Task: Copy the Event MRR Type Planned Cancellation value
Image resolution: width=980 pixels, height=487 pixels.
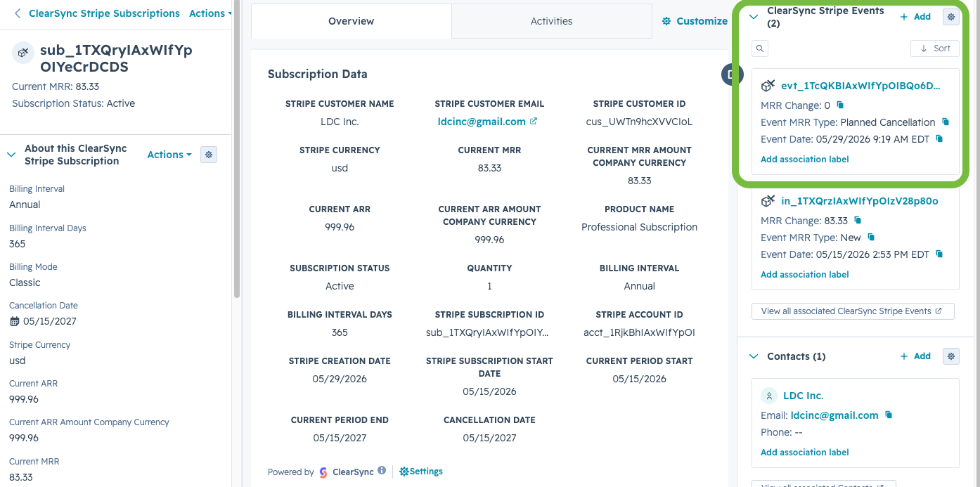Action: (x=946, y=122)
